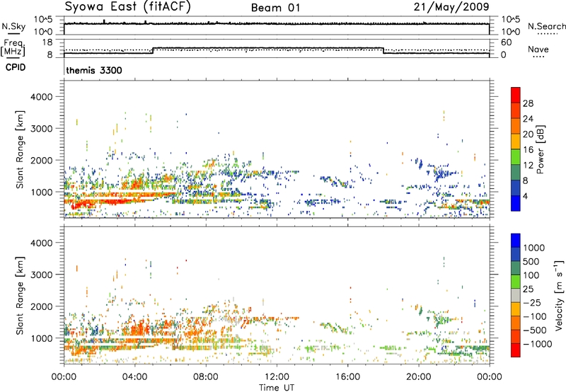Click the "N.Search" legend label
The width and height of the screenshot is (566, 392).
pos(546,26)
